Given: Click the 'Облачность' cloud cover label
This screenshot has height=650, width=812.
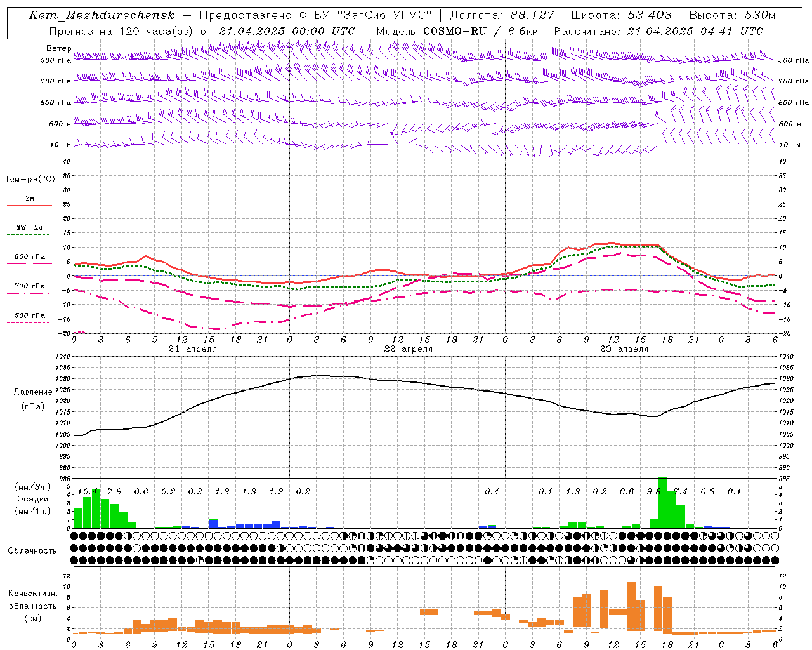Looking at the screenshot, I should (32, 551).
